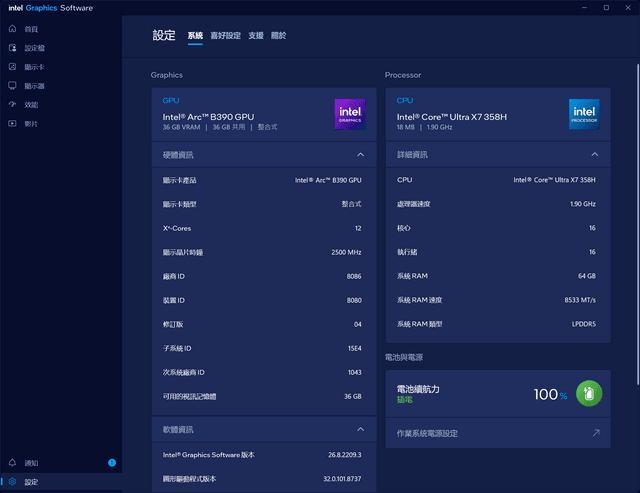Click the Processor section heading
Viewport: 640px width, 493px height.
[x=403, y=75]
